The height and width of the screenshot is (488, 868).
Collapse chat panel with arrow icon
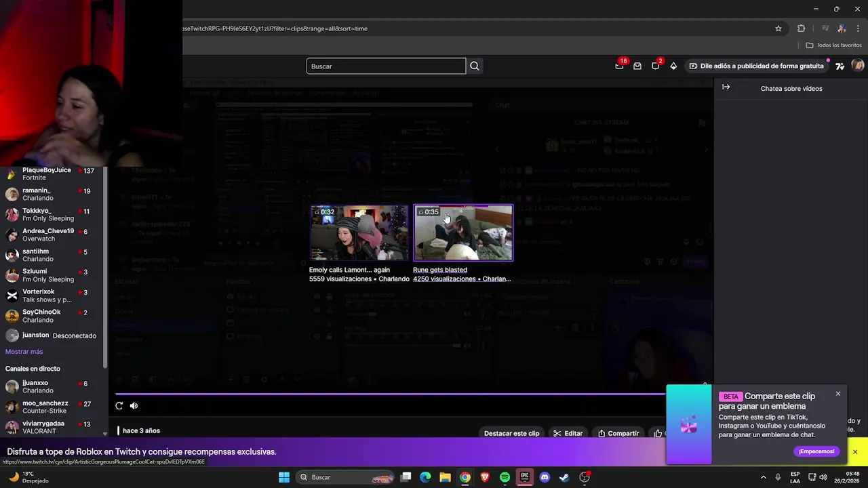click(726, 87)
